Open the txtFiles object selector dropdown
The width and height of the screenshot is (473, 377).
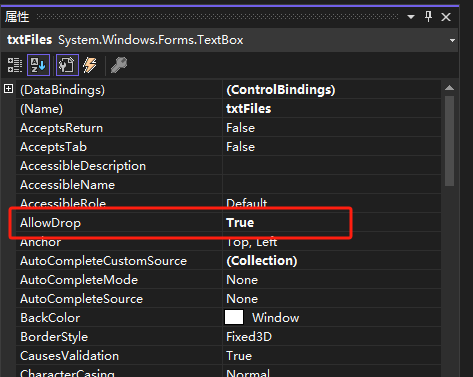[452, 40]
